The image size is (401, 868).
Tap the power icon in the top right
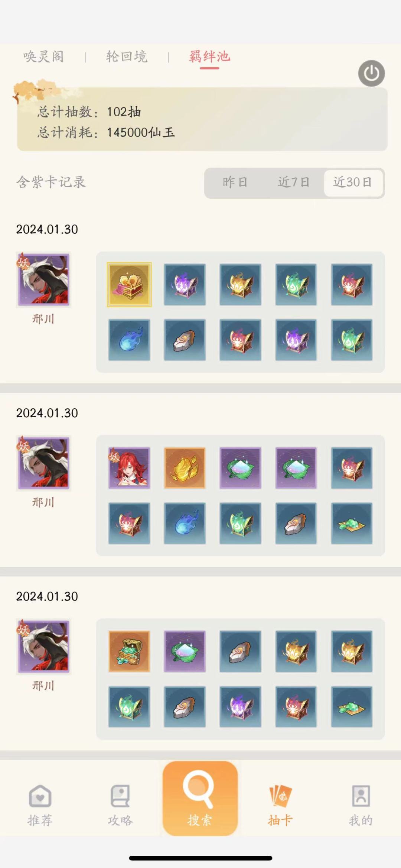[x=371, y=73]
